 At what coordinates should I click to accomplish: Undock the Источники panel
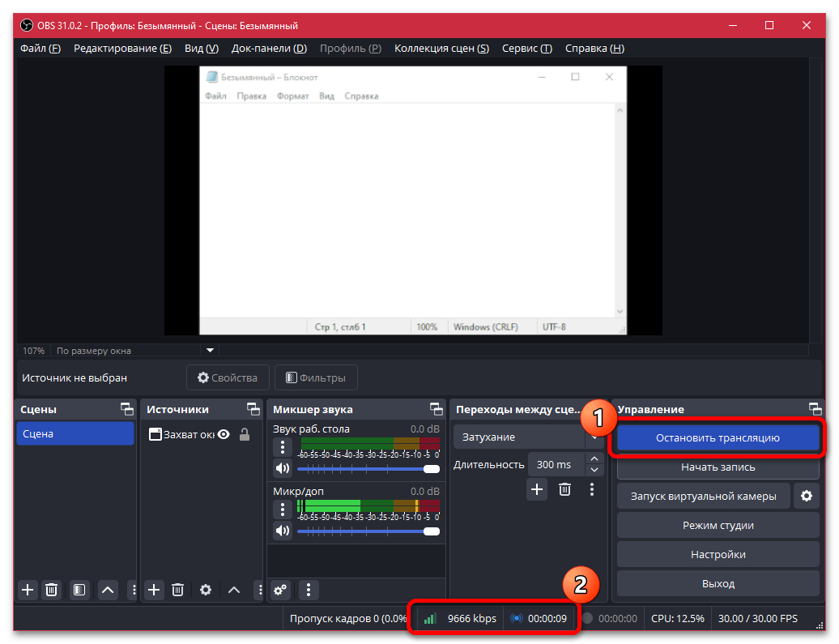pos(253,410)
